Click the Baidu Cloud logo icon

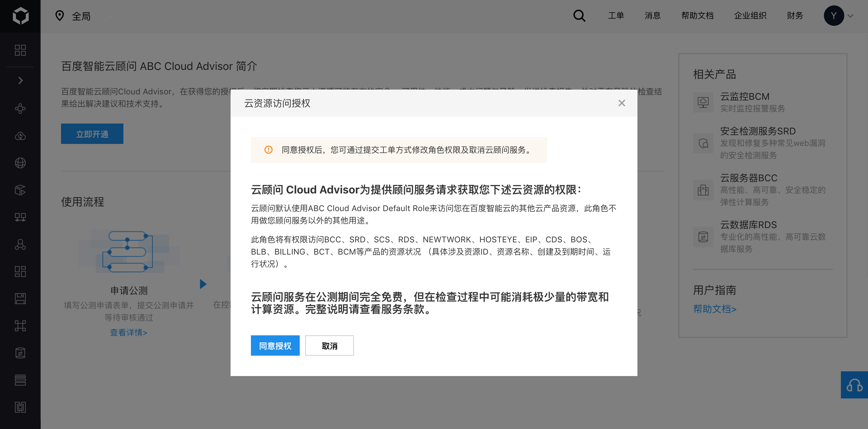click(20, 16)
